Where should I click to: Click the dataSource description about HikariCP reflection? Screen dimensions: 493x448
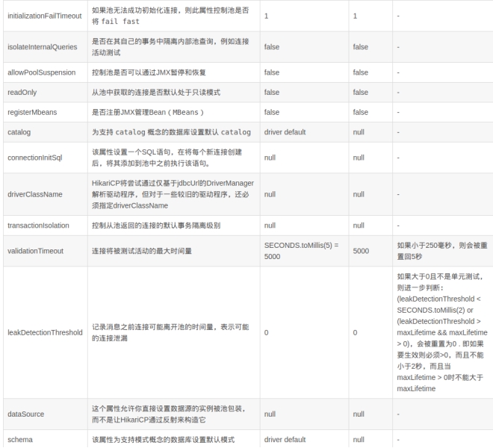(x=169, y=414)
